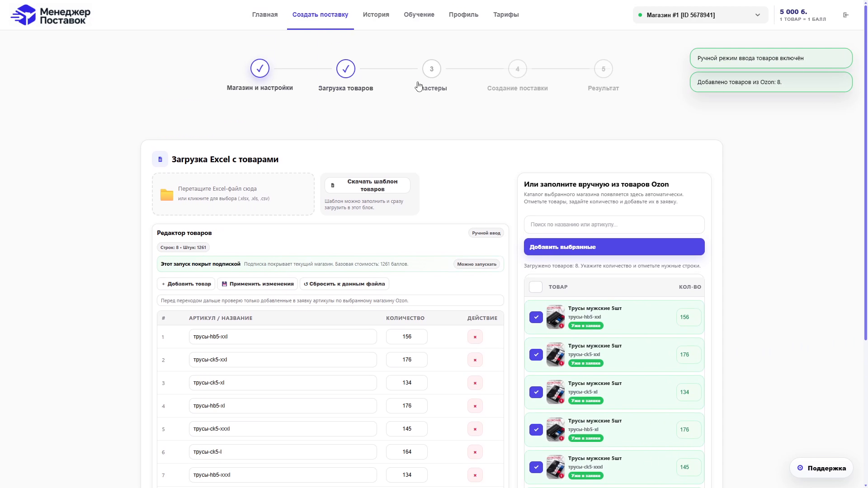
Task: Edit catalog quantity 145 for трусы-ck5-xxxl
Action: pos(689,467)
